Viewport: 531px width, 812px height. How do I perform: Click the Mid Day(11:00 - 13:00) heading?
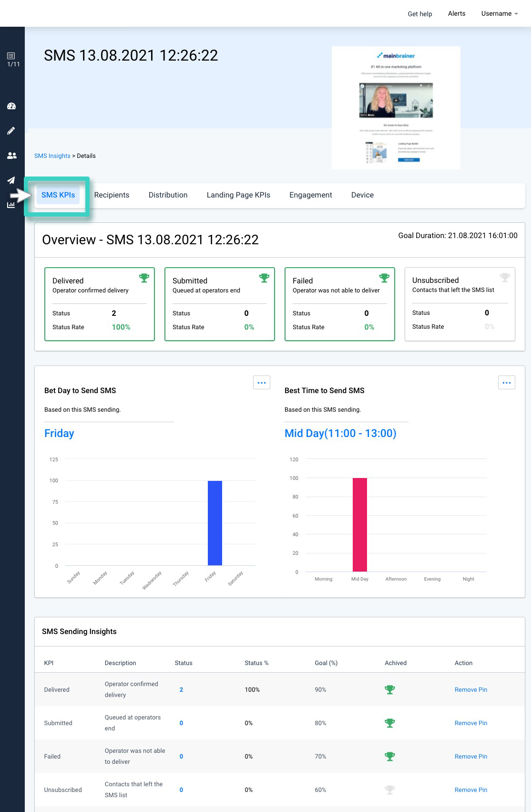(340, 433)
